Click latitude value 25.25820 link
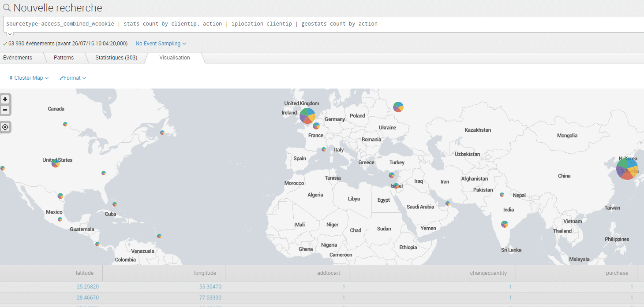Screen dimensions: 644x307 pos(87,286)
